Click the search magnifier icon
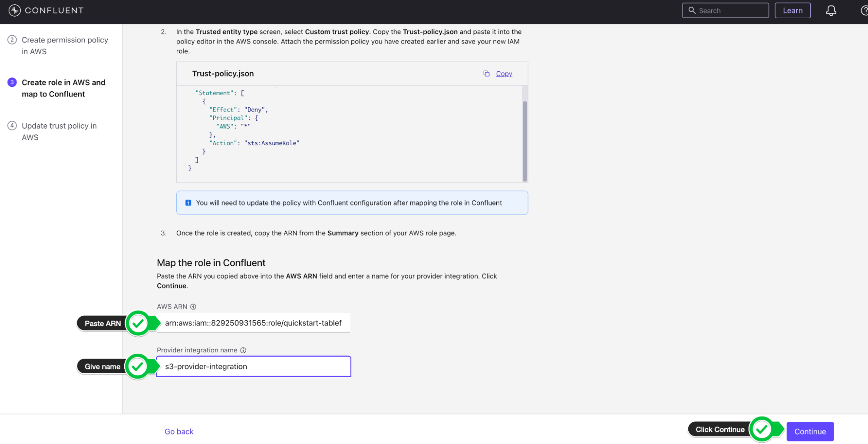The height and width of the screenshot is (444, 868). (692, 10)
